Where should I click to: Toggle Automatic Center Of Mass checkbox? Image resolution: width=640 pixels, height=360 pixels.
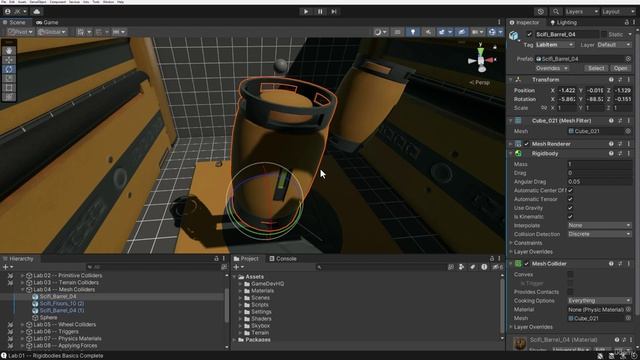[x=570, y=191]
